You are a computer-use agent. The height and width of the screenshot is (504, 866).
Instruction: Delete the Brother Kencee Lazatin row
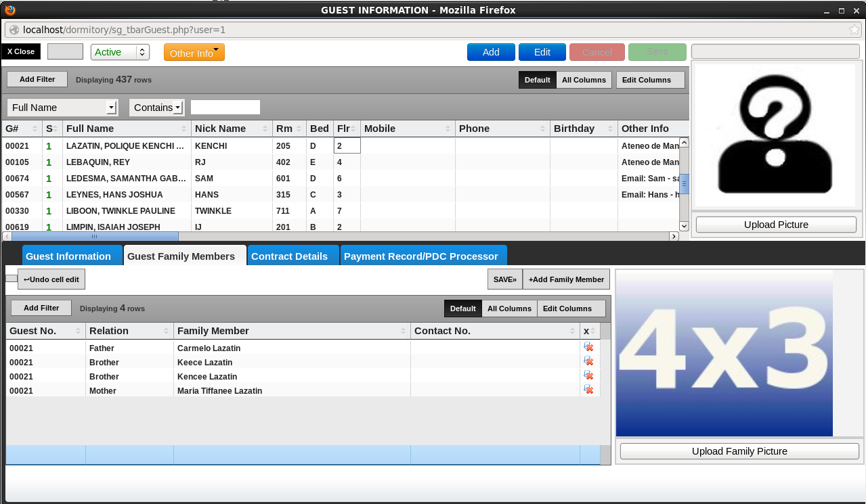(x=588, y=375)
